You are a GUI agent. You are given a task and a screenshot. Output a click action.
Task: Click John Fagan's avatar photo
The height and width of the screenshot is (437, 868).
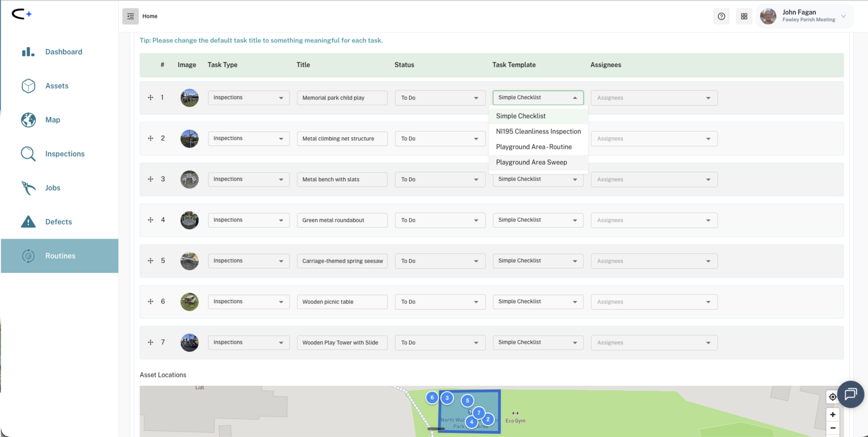(768, 16)
